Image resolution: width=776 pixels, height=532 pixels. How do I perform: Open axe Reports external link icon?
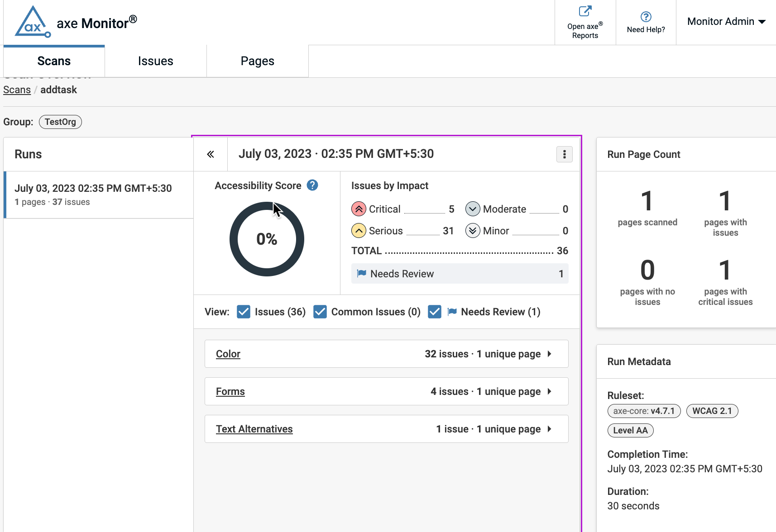pos(585,11)
